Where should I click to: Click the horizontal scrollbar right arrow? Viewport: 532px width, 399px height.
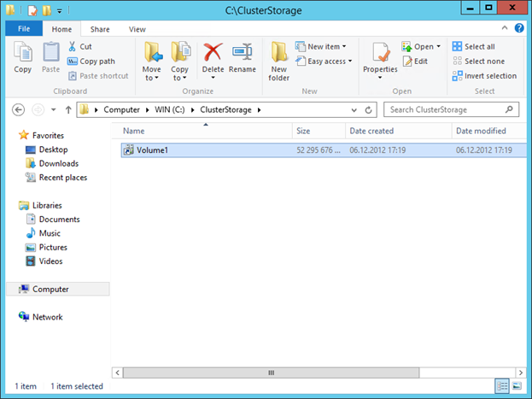coord(521,373)
